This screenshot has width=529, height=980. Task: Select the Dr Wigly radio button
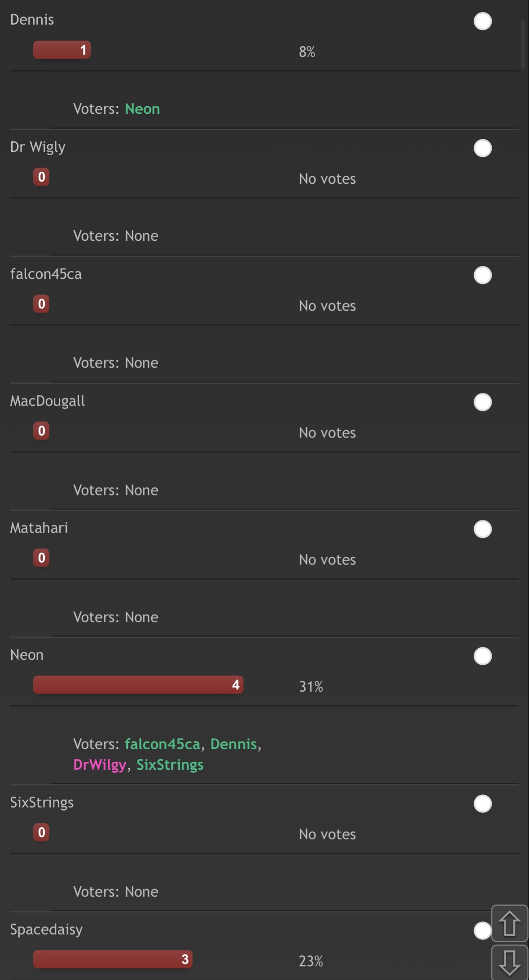tap(483, 148)
